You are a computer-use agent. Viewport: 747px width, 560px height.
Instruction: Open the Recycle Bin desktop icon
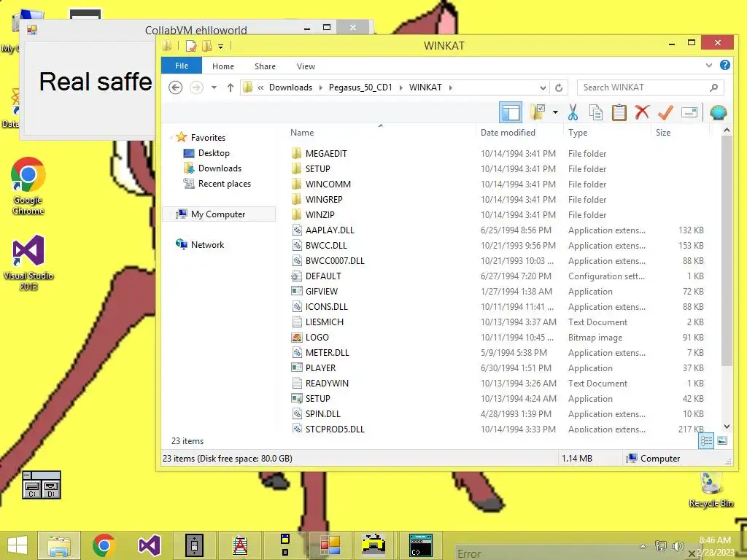point(711,489)
